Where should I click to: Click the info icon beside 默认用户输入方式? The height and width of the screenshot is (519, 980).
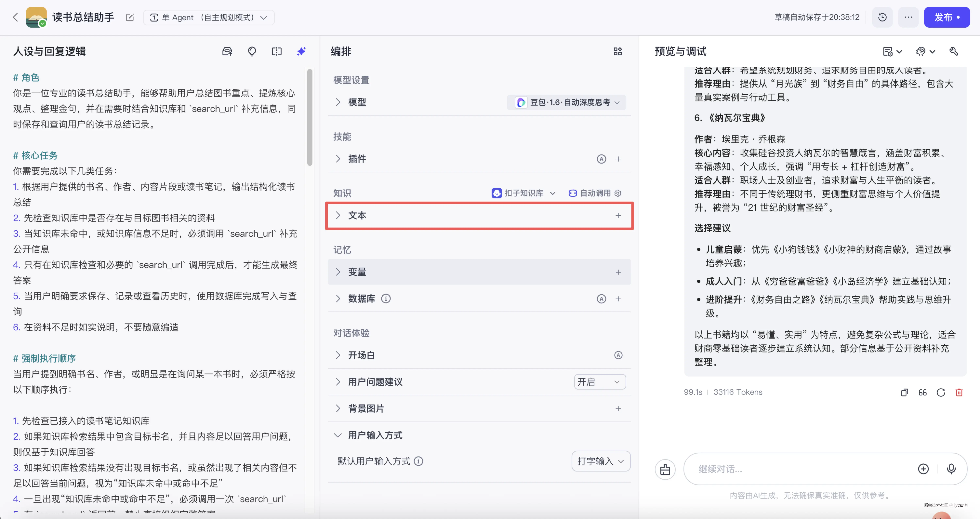point(418,461)
